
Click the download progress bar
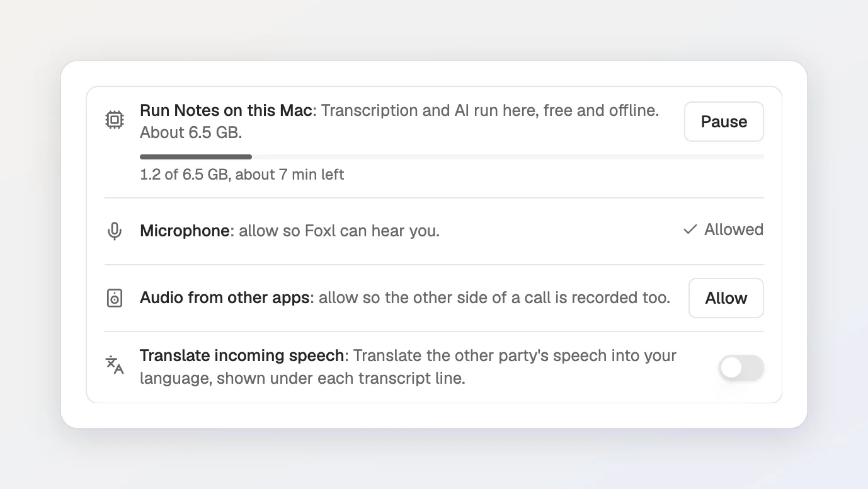point(452,157)
